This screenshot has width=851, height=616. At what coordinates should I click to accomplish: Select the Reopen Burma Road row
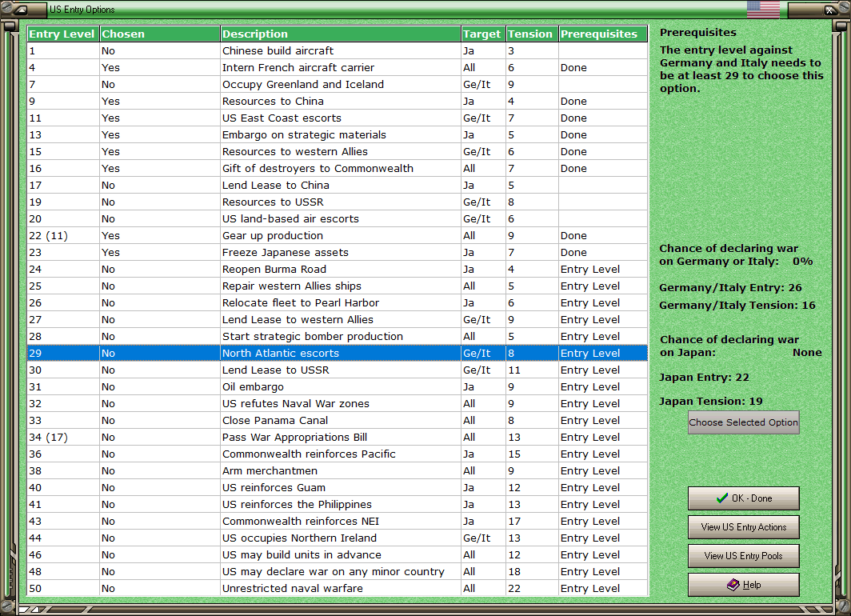pos(338,270)
